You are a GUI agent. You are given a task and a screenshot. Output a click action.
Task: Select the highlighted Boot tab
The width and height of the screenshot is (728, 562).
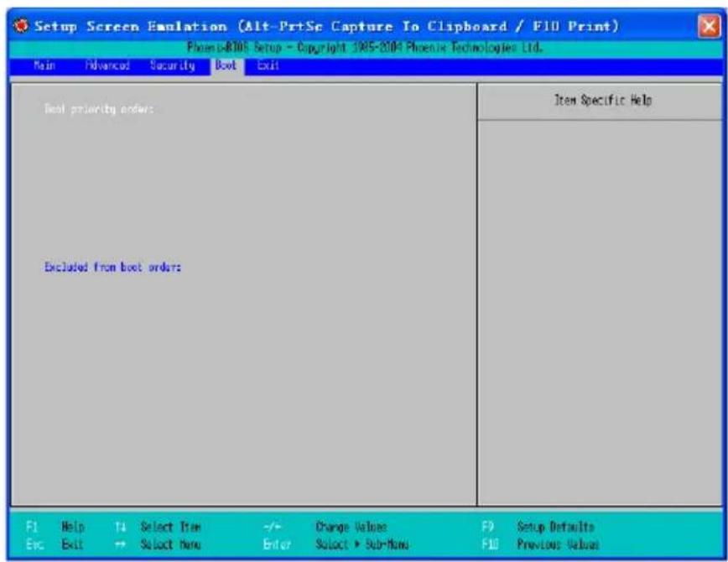[226, 65]
